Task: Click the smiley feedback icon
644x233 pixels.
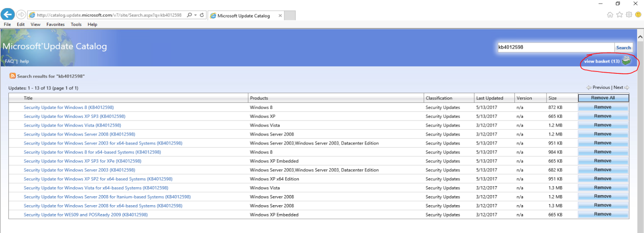Action: click(638, 15)
